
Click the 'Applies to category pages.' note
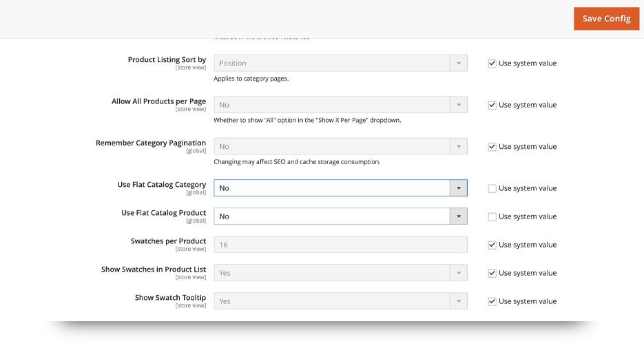(x=251, y=79)
